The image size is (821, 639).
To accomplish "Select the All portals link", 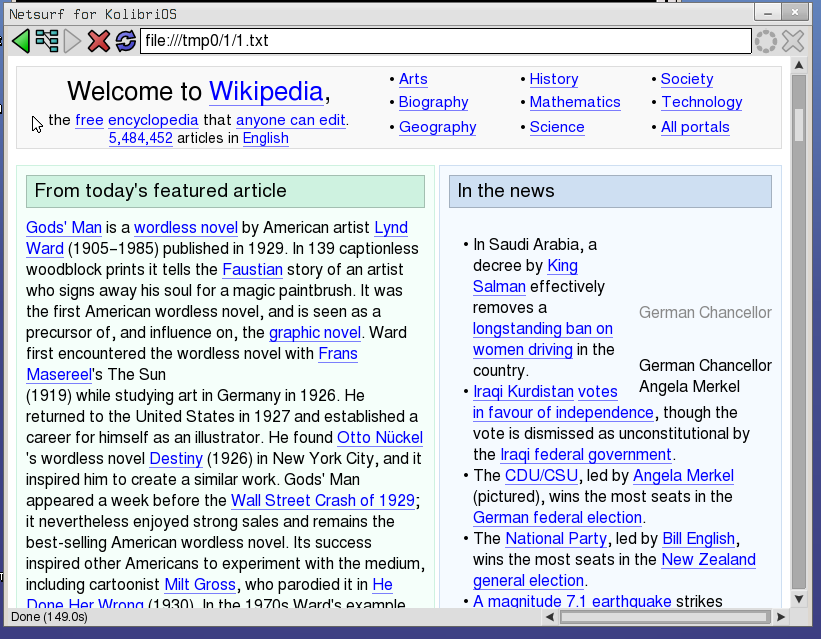I will 695,127.
